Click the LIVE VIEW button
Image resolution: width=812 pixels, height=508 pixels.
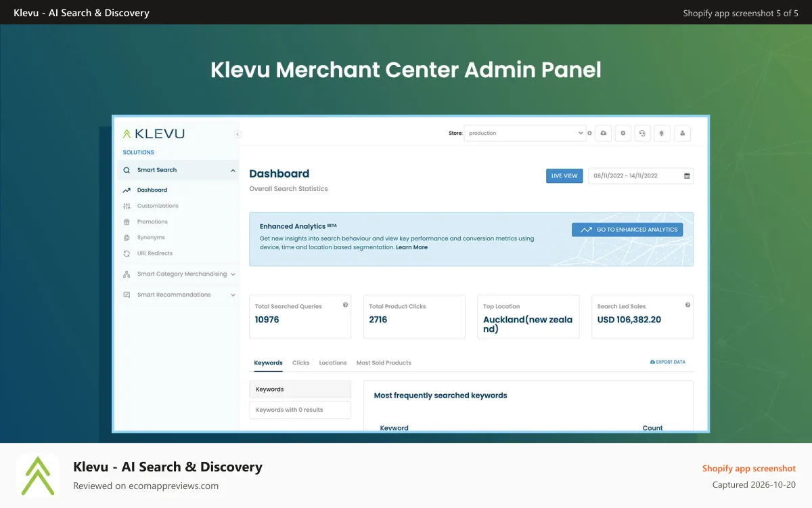tap(564, 176)
